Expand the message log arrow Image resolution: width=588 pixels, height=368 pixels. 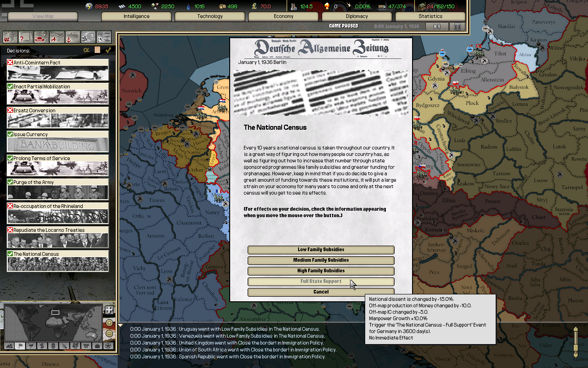point(120,325)
